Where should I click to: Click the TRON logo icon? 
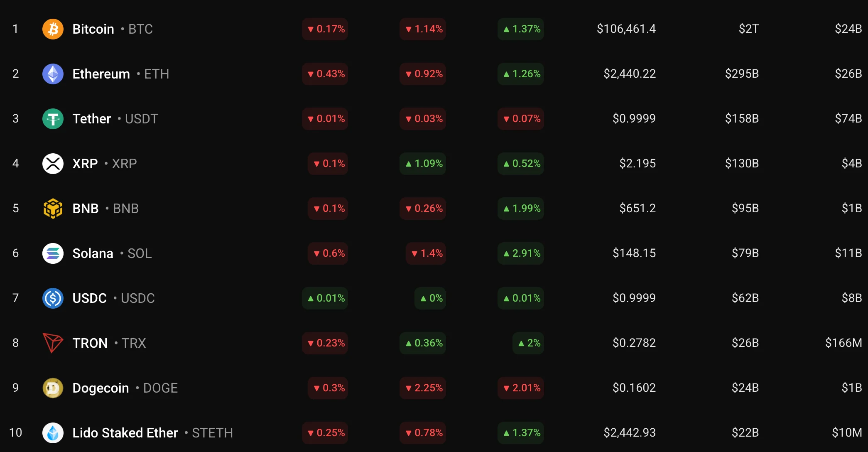[x=53, y=343]
